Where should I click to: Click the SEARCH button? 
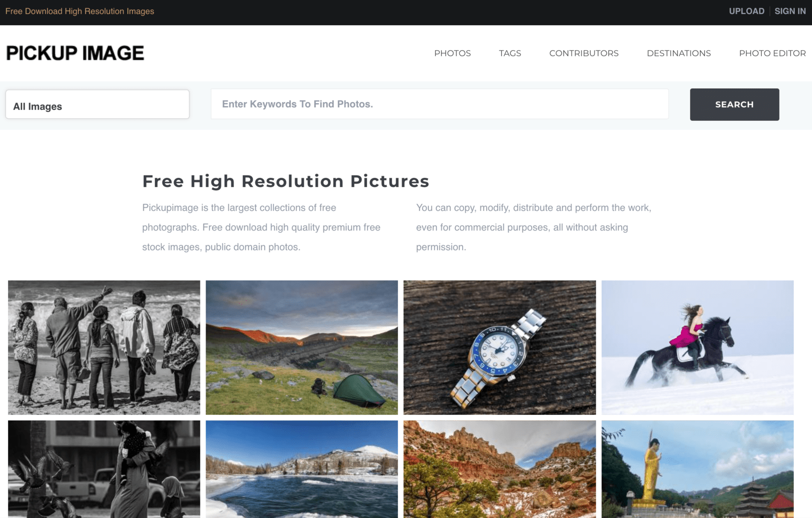click(x=734, y=104)
